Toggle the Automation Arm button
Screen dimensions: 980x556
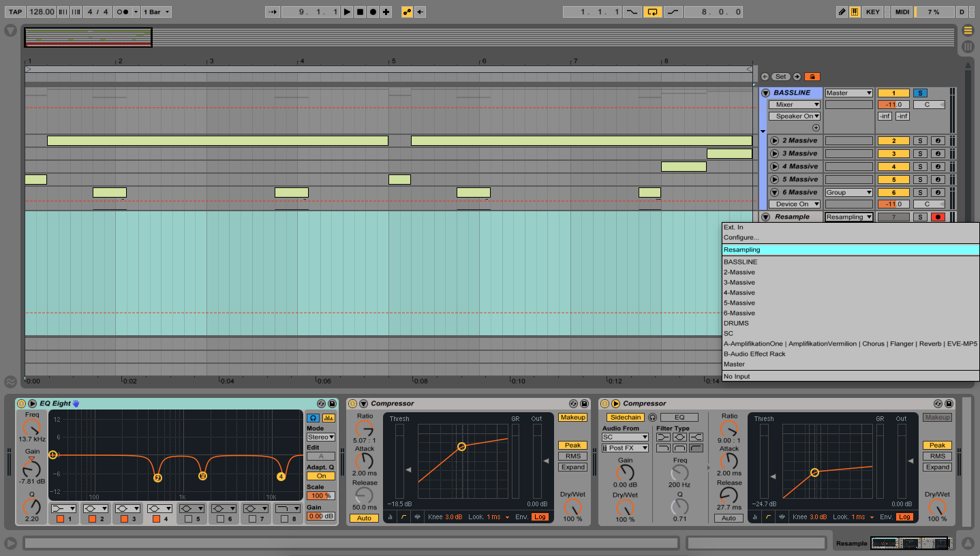tap(407, 12)
